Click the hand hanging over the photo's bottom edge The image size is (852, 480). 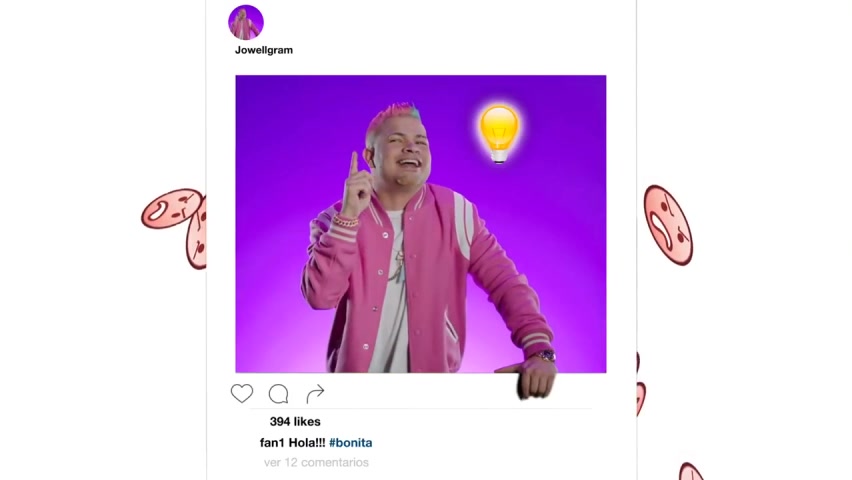(535, 379)
